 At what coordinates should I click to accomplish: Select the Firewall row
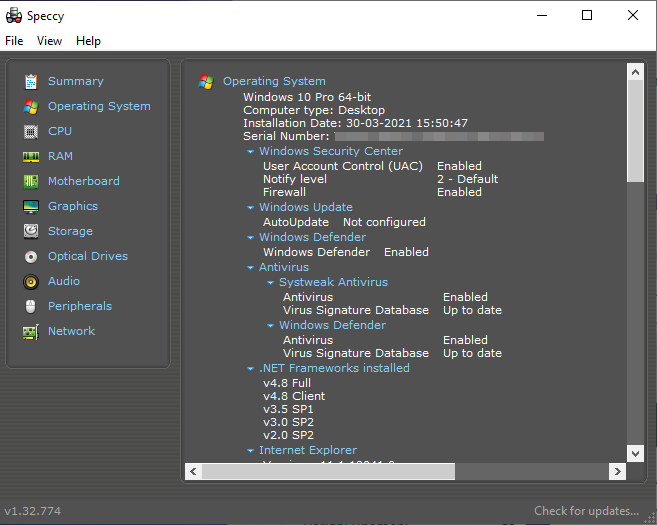click(x=372, y=192)
